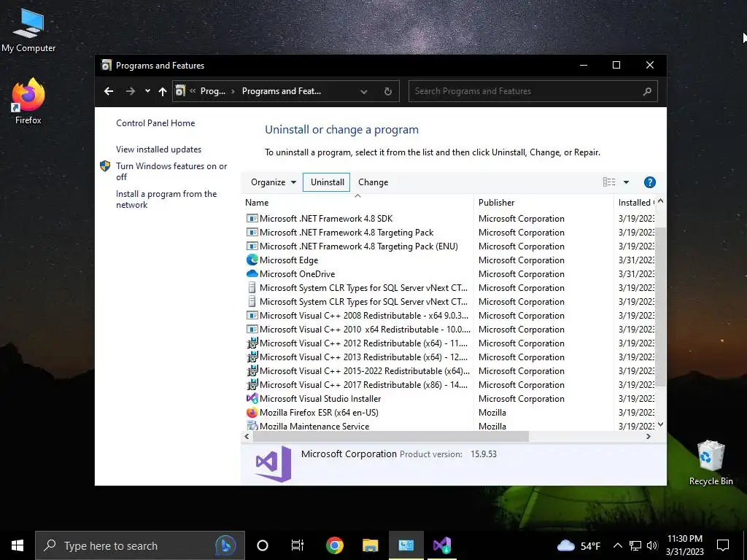This screenshot has height=560, width=747.
Task: Click the vertical scrollbar down arrow
Action: (660, 424)
